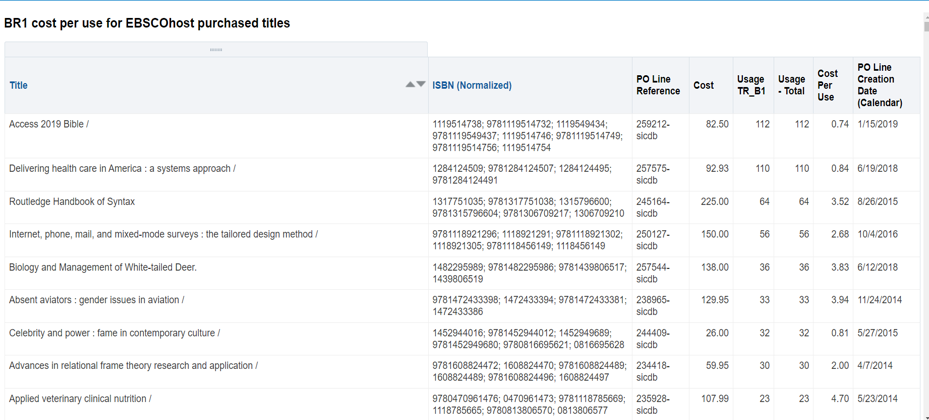The width and height of the screenshot is (929, 420).
Task: Click cost value 59.95
Action: coord(717,366)
